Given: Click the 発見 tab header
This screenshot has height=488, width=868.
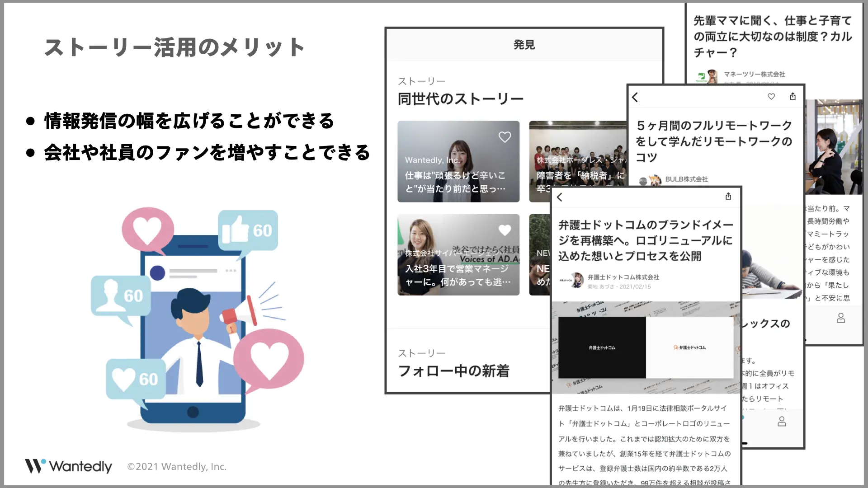Looking at the screenshot, I should point(524,45).
